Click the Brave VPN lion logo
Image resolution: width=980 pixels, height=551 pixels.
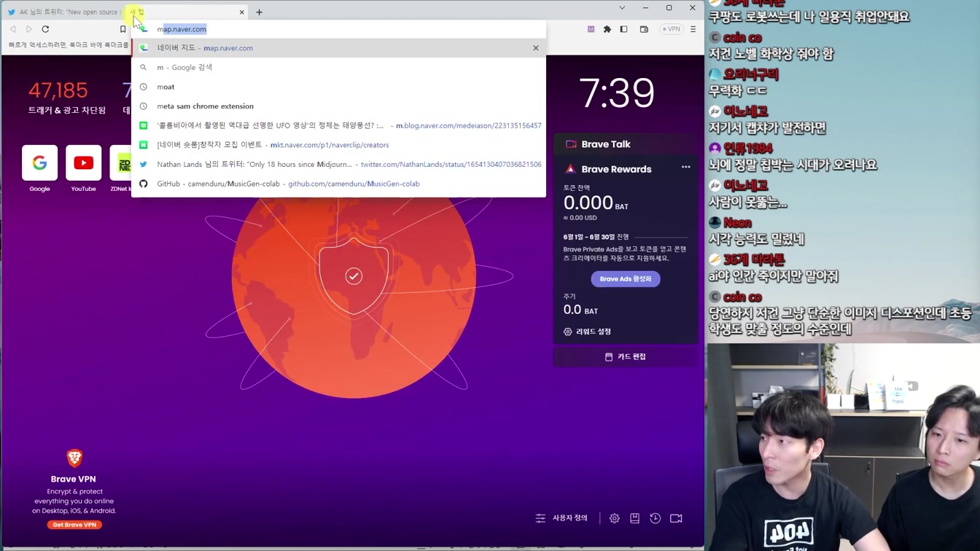74,458
